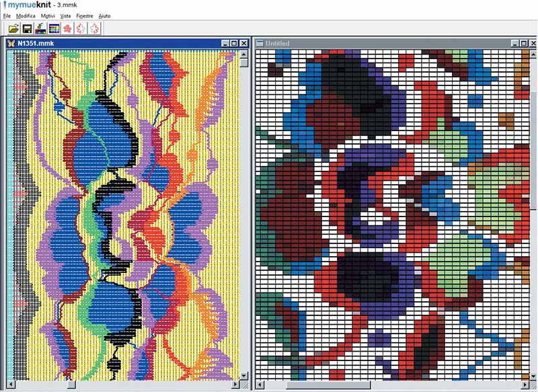Open the Finestre menu
The width and height of the screenshot is (538, 392).
click(84, 15)
